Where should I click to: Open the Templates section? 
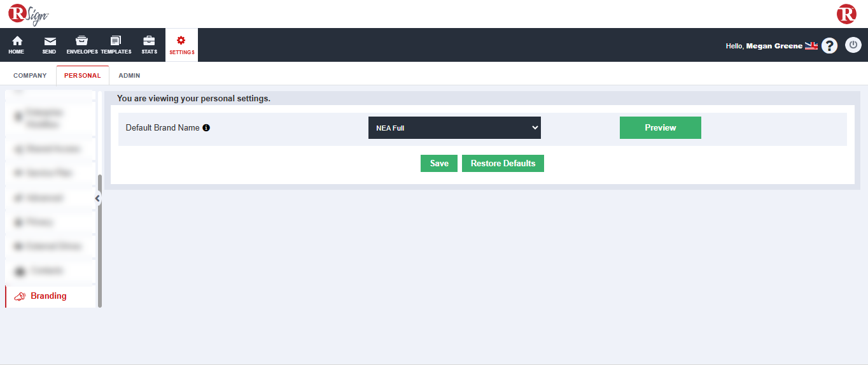(116, 41)
